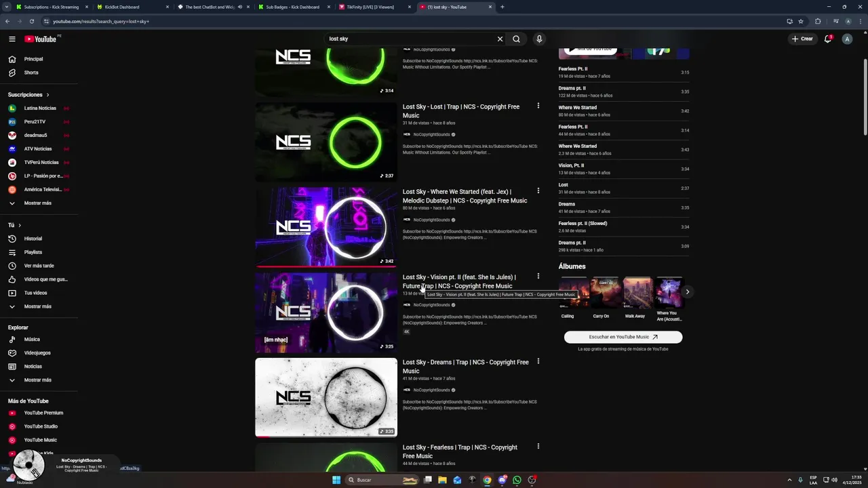Select Fearless Pt. II song with 19 M views
Image resolution: width=868 pixels, height=488 pixels.
pyautogui.click(x=624, y=72)
